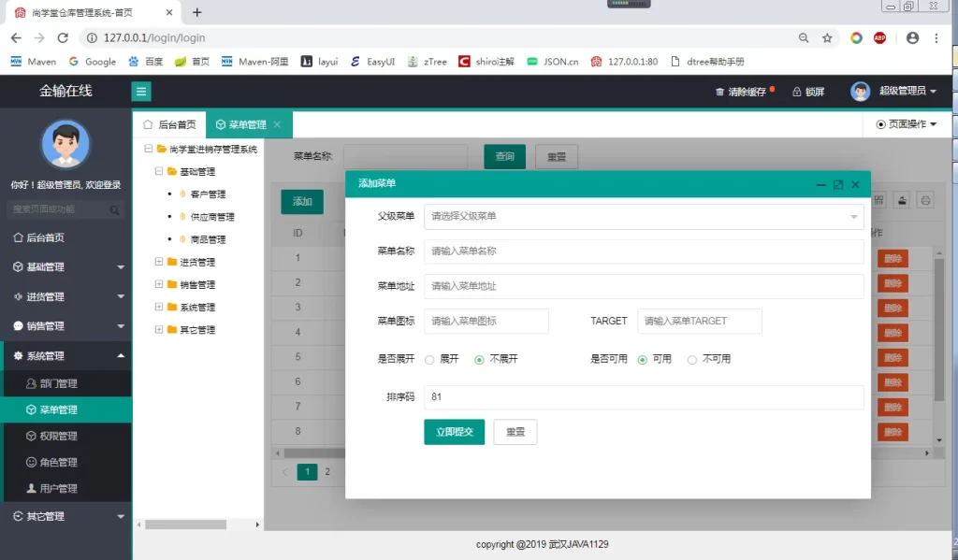Click the printer icon on the table toolbar
This screenshot has width=958, height=560.
coord(924,201)
